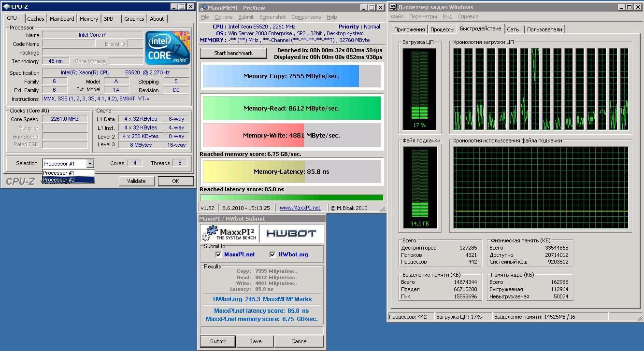Switch to the Caches tab in CPU-Z
The height and width of the screenshot is (351, 644).
coord(36,19)
